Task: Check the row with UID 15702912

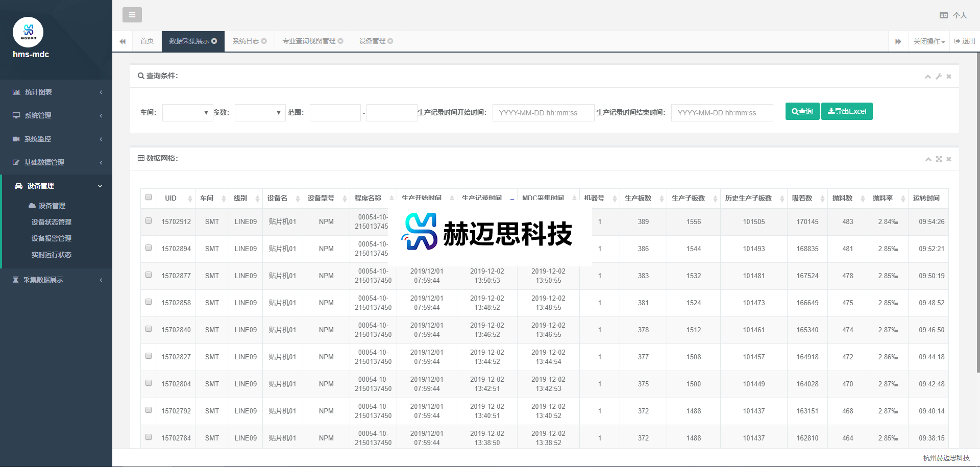Action: click(149, 220)
